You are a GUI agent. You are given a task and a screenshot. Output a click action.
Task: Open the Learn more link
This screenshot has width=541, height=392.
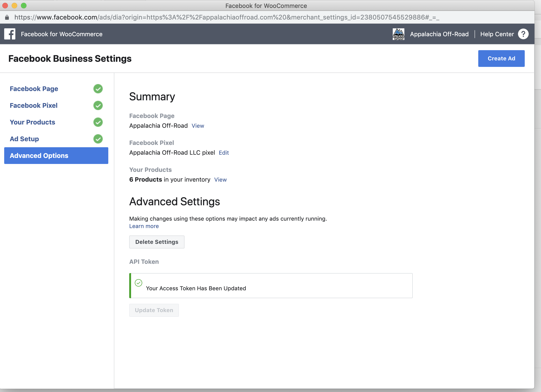[144, 226]
